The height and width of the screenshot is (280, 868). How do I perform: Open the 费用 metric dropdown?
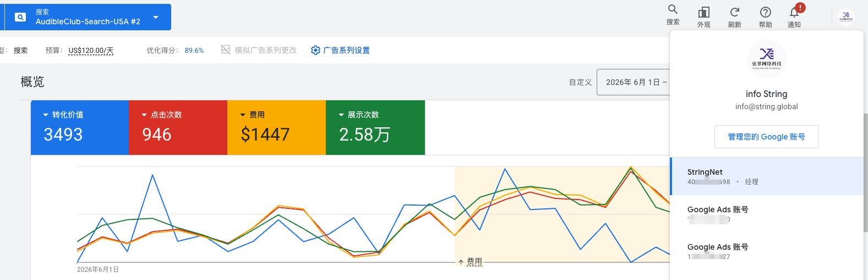pos(243,115)
